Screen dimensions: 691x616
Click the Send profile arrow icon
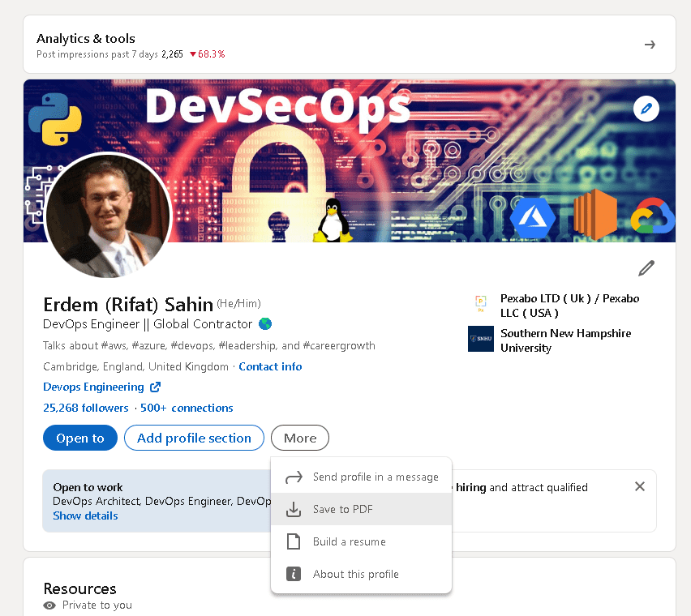pos(294,477)
